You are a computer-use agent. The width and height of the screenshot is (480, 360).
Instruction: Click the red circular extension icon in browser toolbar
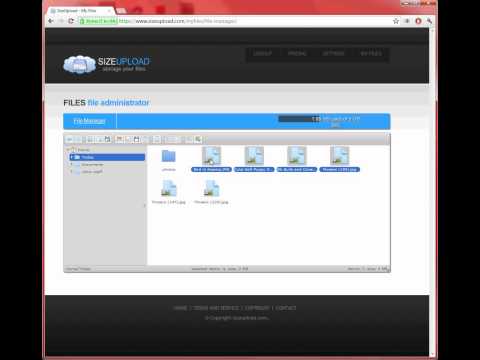[418, 21]
